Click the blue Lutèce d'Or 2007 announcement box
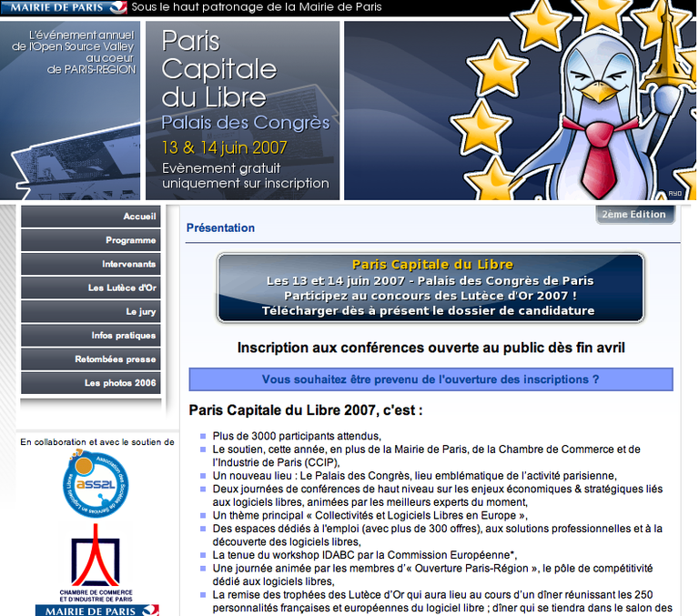The width and height of the screenshot is (699, 616). tap(431, 288)
